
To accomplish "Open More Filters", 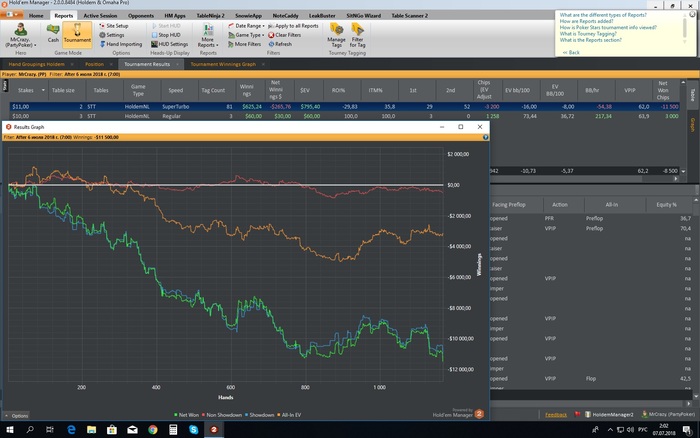I will pyautogui.click(x=244, y=44).
